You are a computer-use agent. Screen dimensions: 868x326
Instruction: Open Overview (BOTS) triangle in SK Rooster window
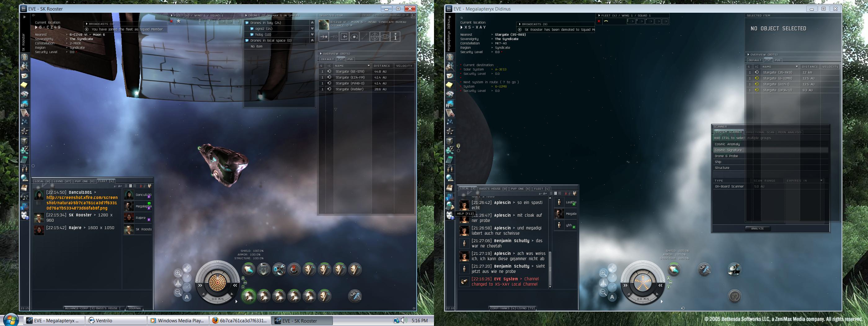(x=321, y=54)
